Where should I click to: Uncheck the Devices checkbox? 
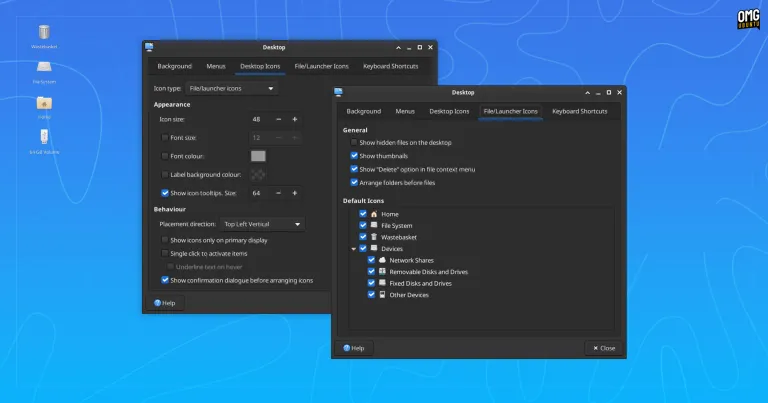[x=362, y=249]
